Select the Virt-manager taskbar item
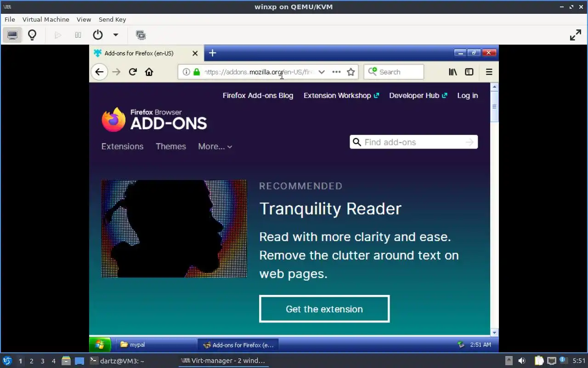Image resolution: width=588 pixels, height=368 pixels. (x=223, y=361)
